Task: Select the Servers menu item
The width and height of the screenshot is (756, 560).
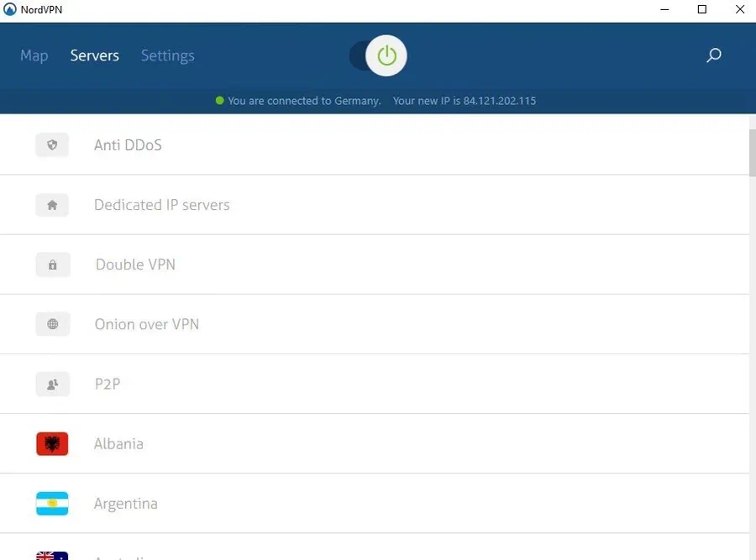Action: (x=94, y=55)
